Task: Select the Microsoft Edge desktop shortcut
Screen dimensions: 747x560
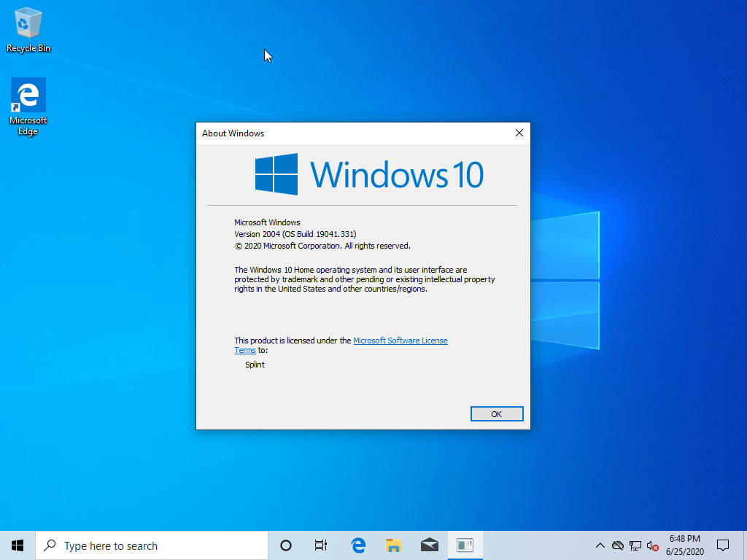Action: click(28, 106)
